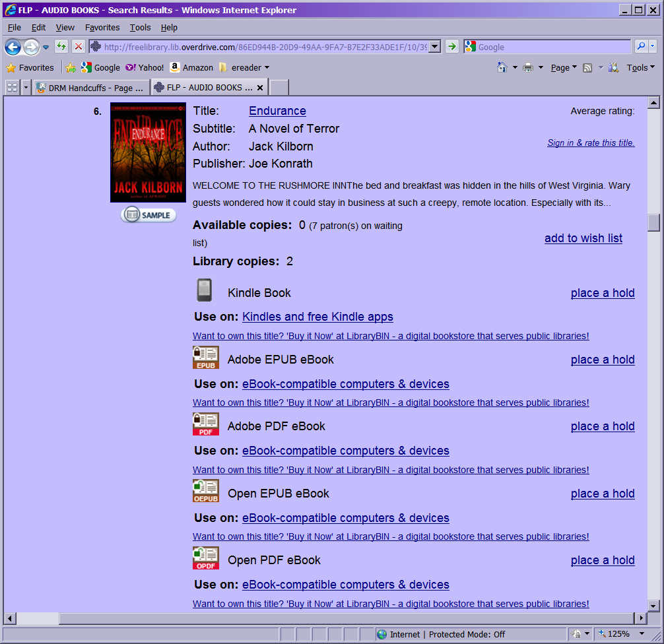This screenshot has height=644, width=664.
Task: Open the Help menu
Action: [x=169, y=28]
